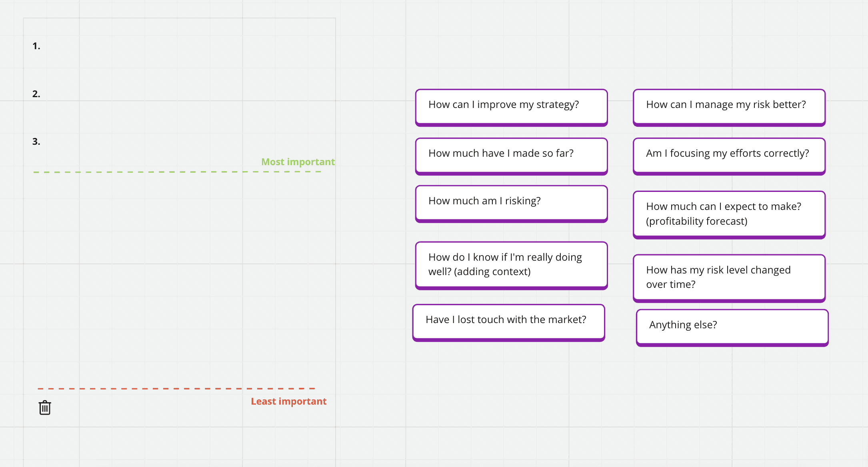Click ranking slot number 3
Screen dimensions: 868x467
pos(36,142)
